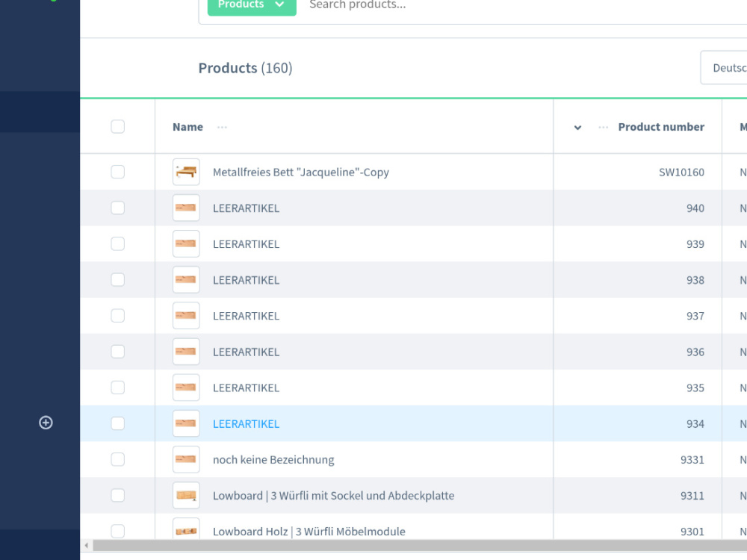Open the Products search type dropdown
The height and width of the screenshot is (560, 747).
click(x=252, y=6)
